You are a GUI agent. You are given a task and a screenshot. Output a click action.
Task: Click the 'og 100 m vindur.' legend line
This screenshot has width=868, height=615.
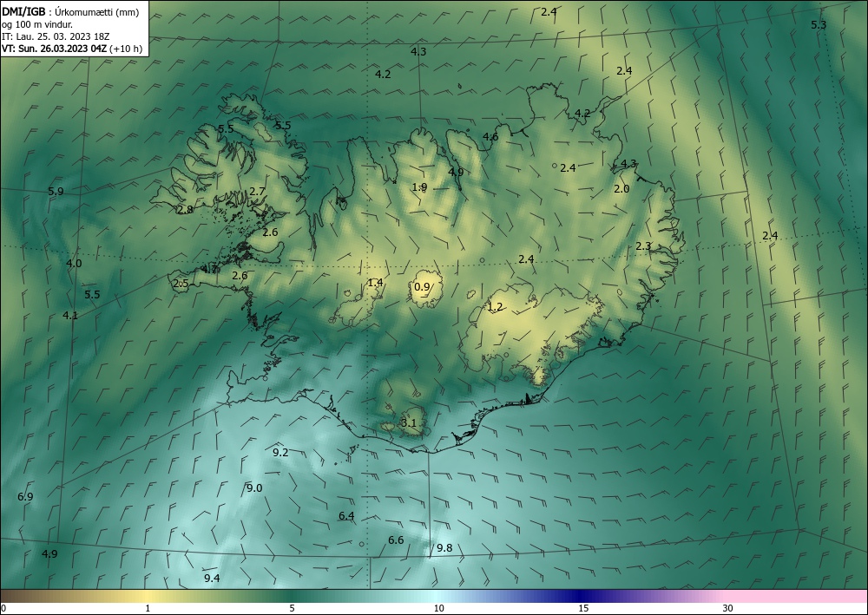tap(37, 24)
